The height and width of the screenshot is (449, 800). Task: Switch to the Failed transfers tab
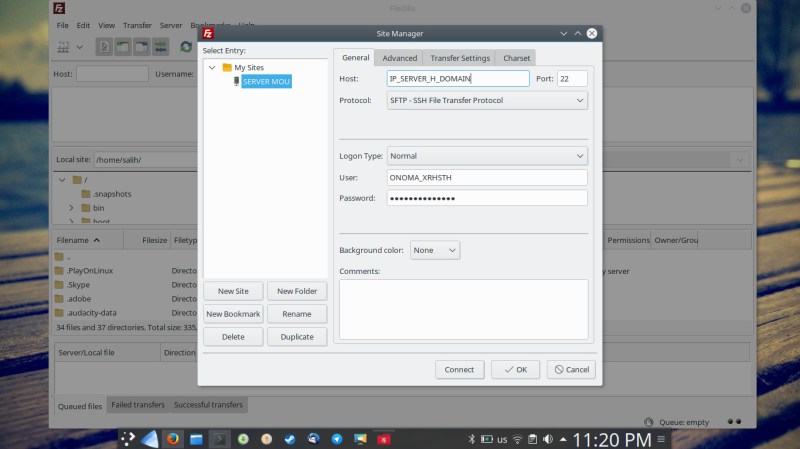(x=138, y=405)
